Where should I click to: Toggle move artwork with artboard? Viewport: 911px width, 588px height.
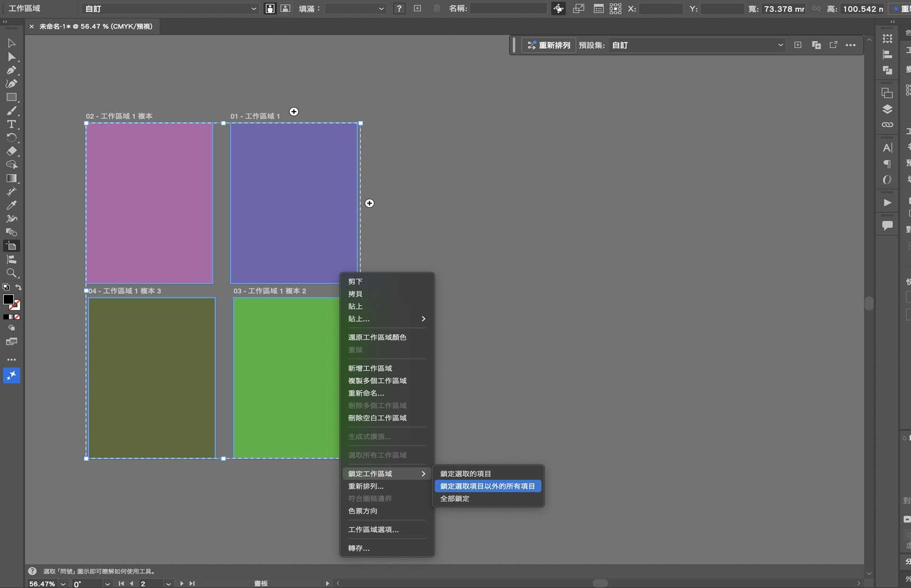click(558, 9)
